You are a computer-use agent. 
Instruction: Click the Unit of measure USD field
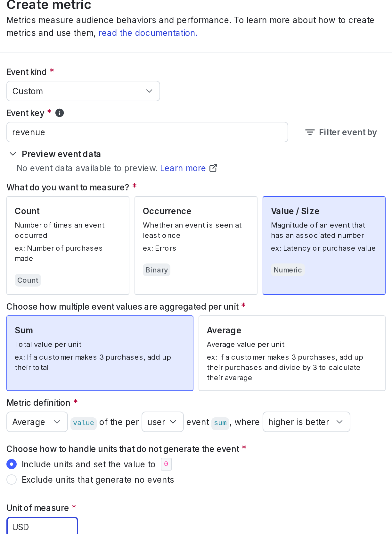point(42,527)
